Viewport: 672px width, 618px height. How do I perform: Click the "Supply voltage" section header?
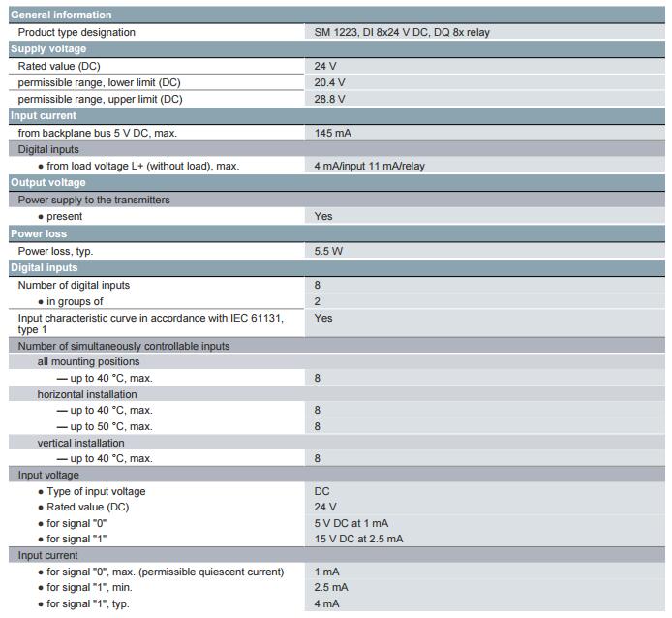(x=48, y=48)
